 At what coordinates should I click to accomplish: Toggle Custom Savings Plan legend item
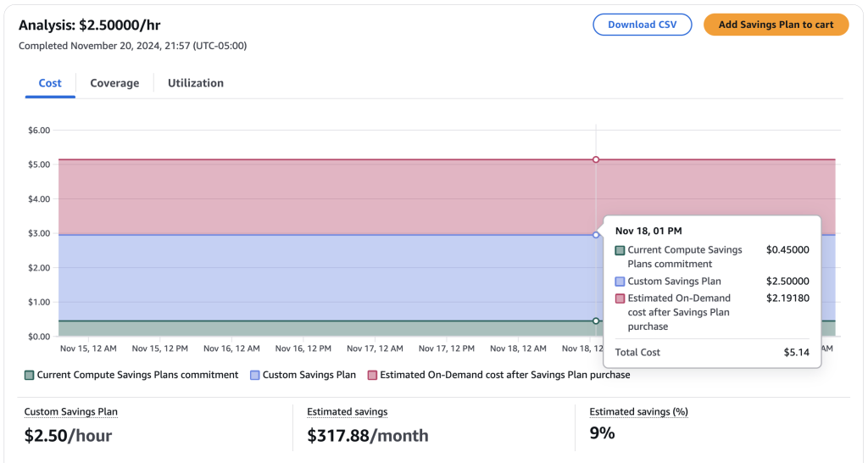(x=309, y=375)
